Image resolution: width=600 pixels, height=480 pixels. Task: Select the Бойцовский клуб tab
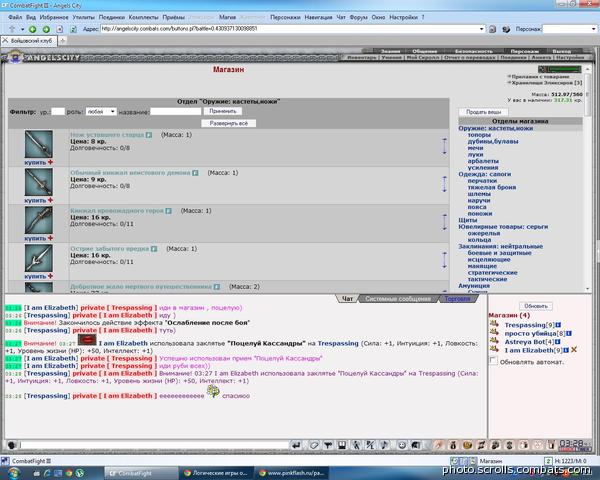coord(29,41)
